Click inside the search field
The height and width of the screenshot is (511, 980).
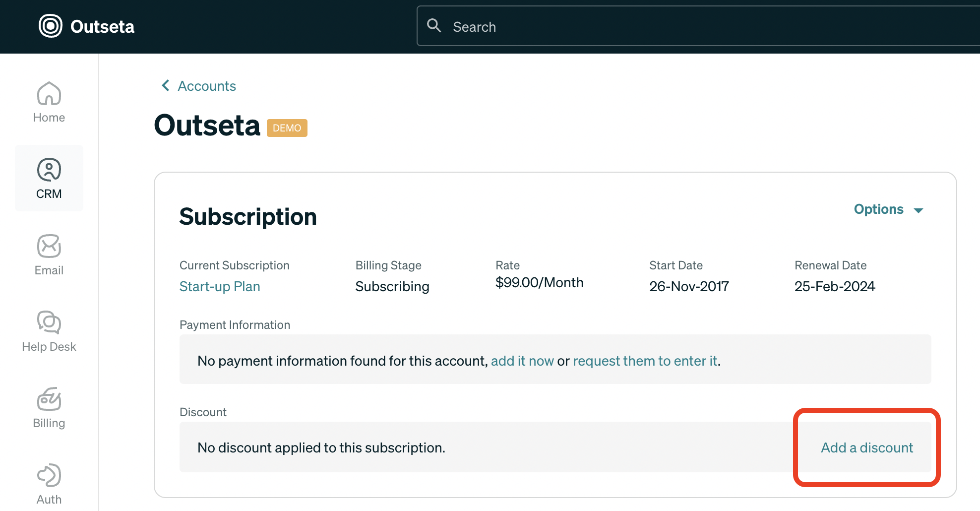click(x=595, y=26)
